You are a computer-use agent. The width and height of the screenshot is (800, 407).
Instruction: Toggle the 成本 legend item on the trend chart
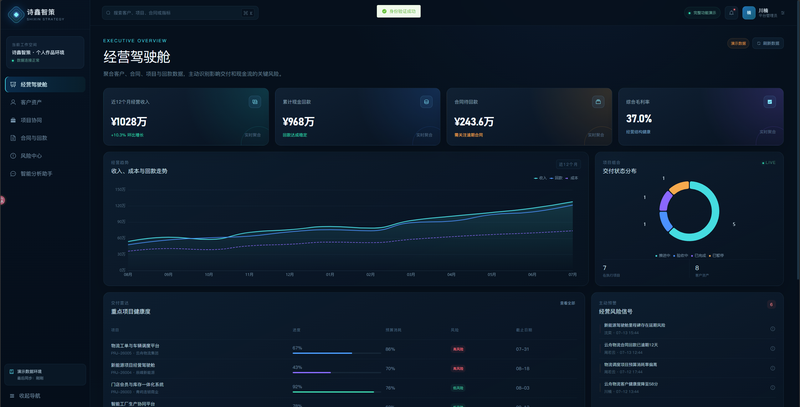(x=572, y=178)
